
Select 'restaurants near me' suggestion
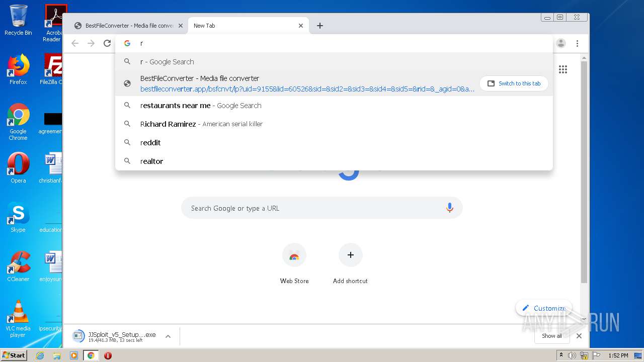[334, 106]
